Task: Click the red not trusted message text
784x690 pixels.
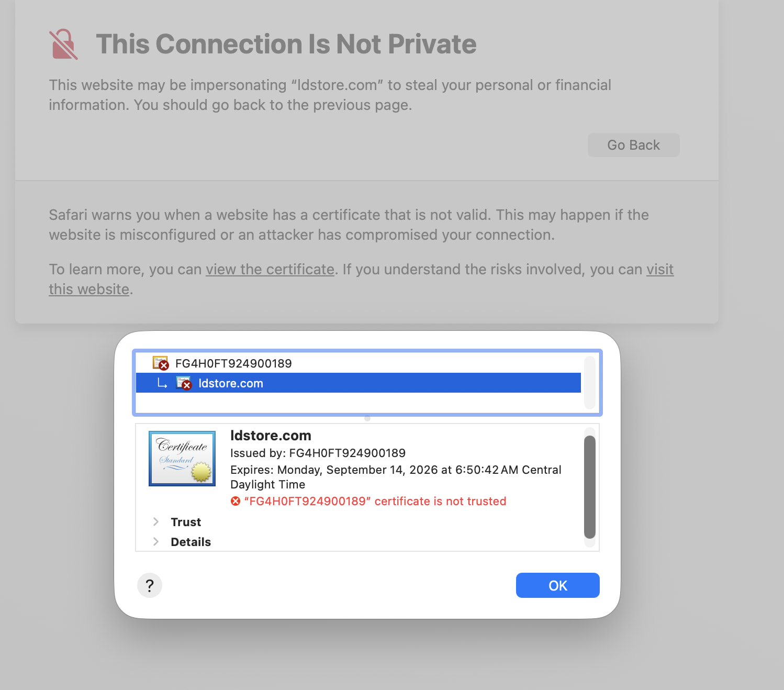Action: (375, 501)
